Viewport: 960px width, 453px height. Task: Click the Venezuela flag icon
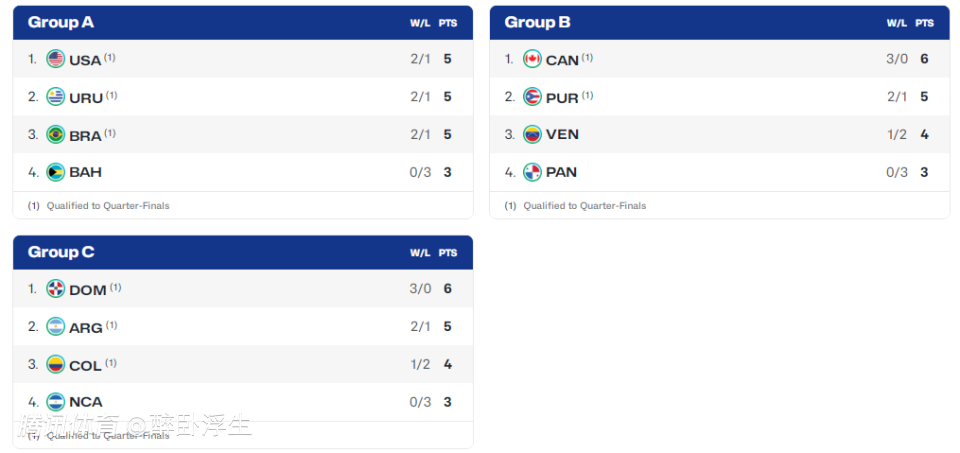[532, 134]
